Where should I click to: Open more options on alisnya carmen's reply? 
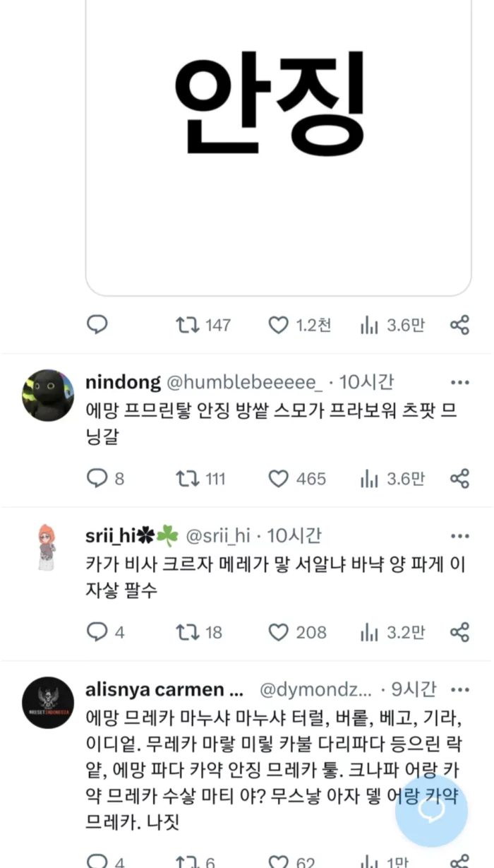pyautogui.click(x=459, y=689)
